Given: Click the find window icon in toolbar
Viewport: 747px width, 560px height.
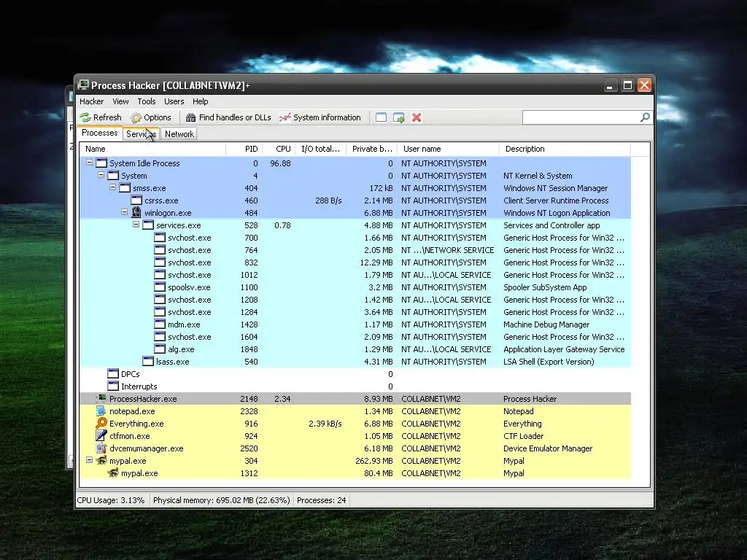Looking at the screenshot, I should [381, 117].
